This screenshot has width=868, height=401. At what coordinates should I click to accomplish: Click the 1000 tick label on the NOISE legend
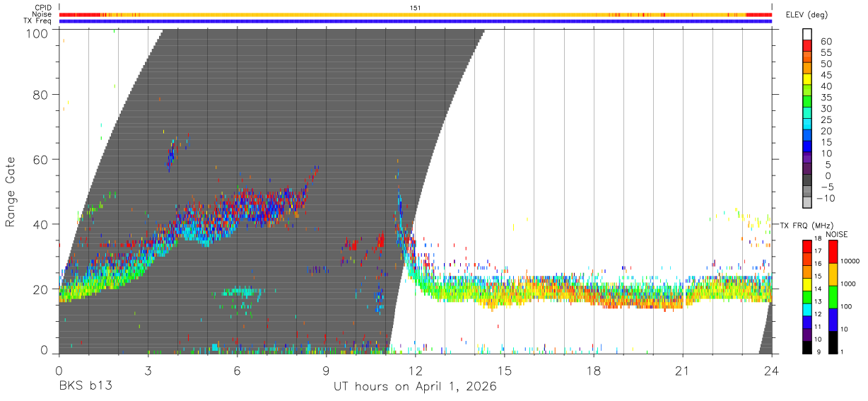click(849, 285)
